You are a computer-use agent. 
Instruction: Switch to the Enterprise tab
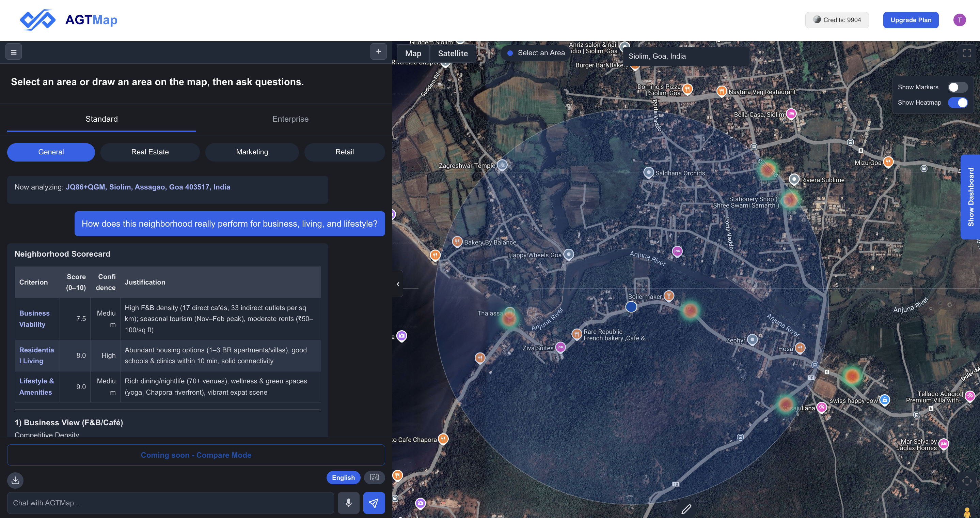(290, 119)
